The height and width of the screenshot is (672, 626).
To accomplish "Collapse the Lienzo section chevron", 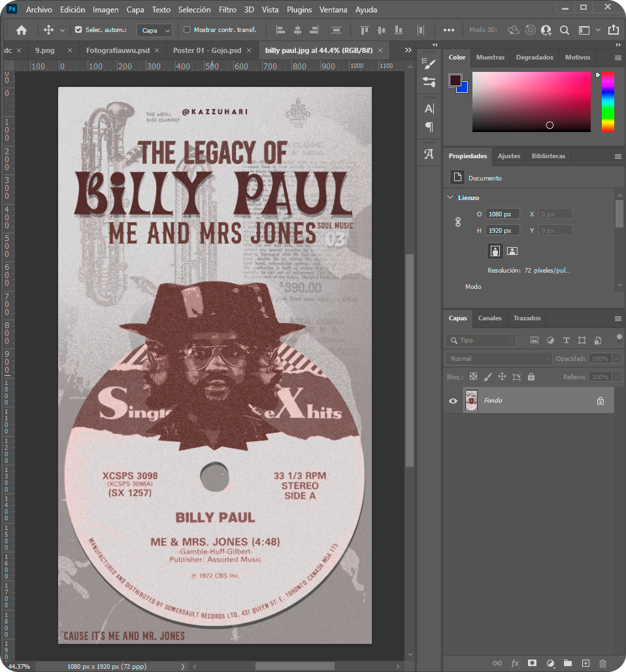I will point(450,197).
